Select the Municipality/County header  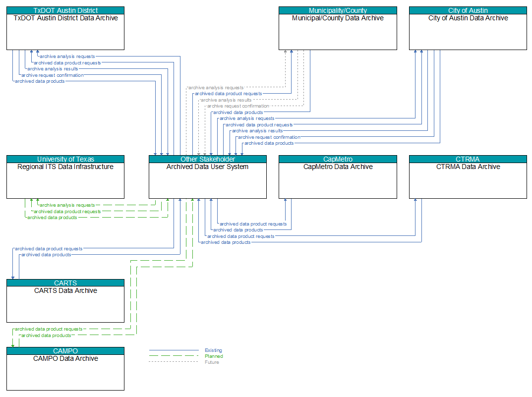point(338,10)
